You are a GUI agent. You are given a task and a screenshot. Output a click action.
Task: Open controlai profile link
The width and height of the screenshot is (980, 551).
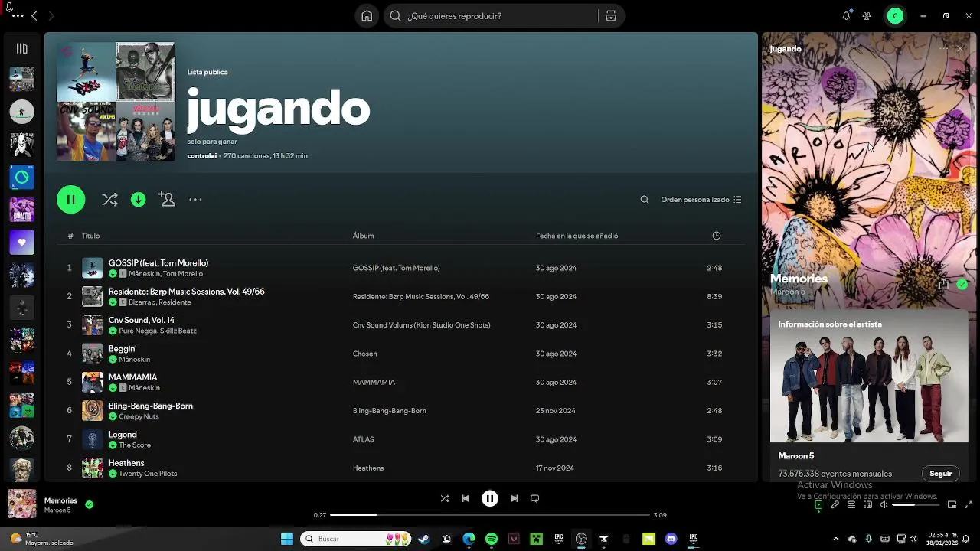click(201, 156)
